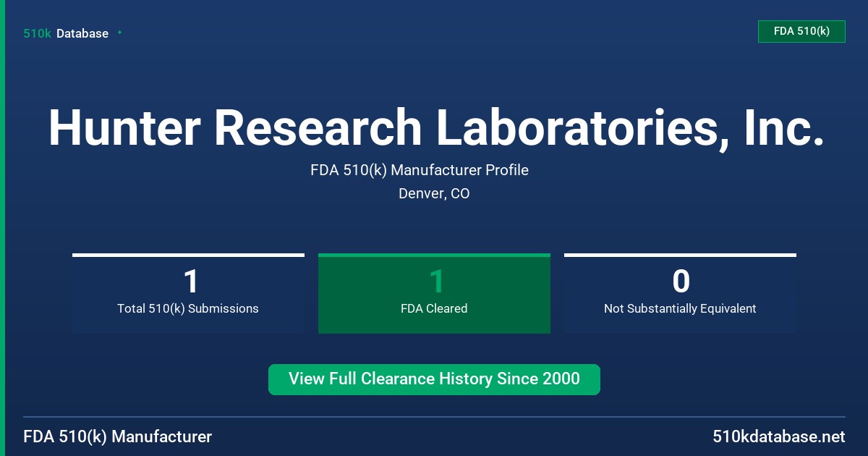
Task: Open the Total 510(k) Submissions card
Action: 188,293
